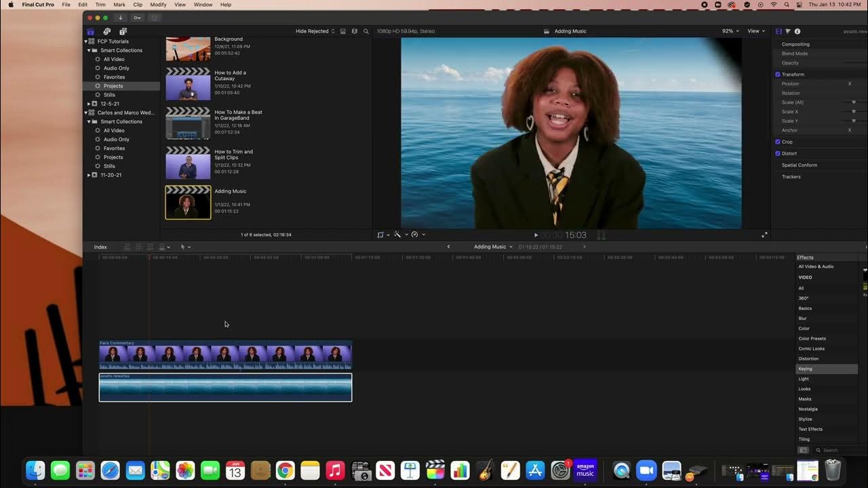The height and width of the screenshot is (488, 868).
Task: Click the timeline Index button
Action: (x=100, y=247)
